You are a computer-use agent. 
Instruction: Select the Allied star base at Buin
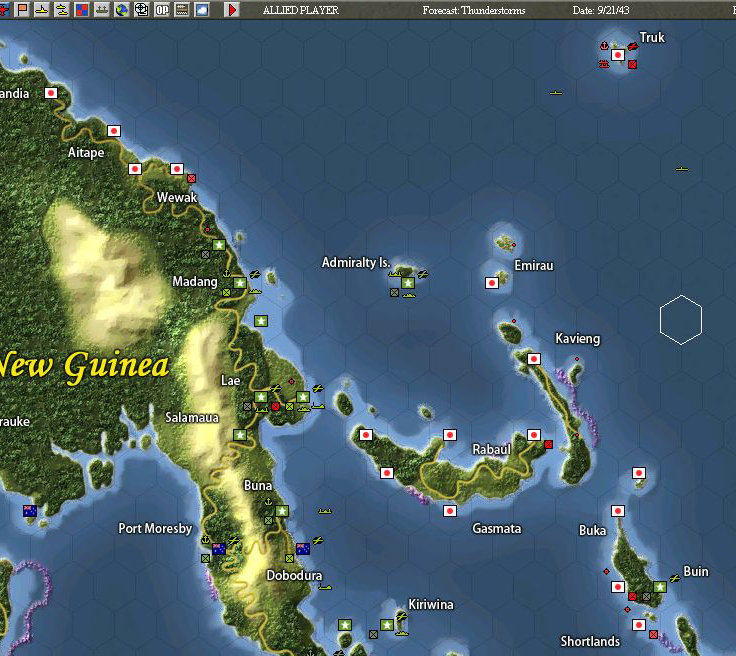pos(660,587)
